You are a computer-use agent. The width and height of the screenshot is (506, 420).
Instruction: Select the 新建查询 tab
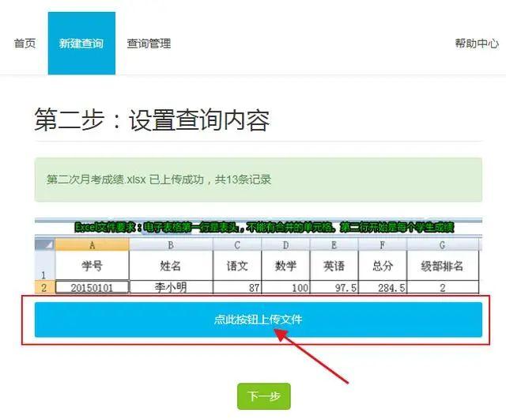click(81, 44)
